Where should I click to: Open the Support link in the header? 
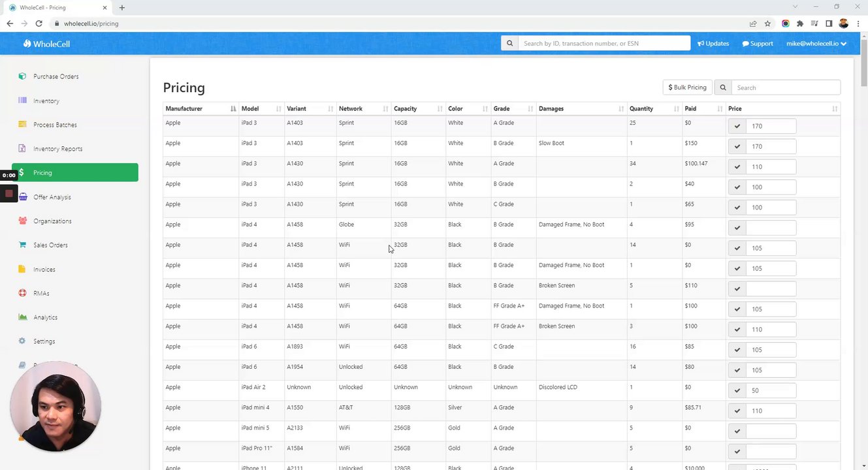click(758, 44)
